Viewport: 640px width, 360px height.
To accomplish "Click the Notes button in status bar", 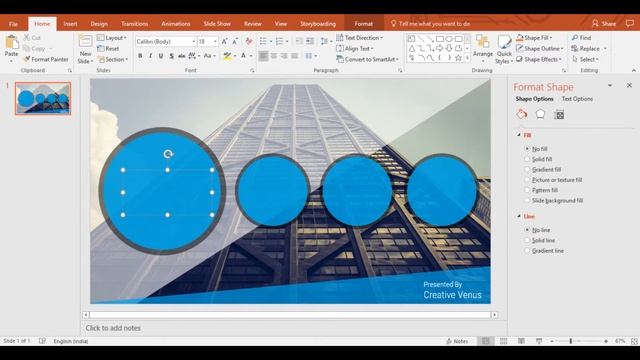I will click(457, 341).
